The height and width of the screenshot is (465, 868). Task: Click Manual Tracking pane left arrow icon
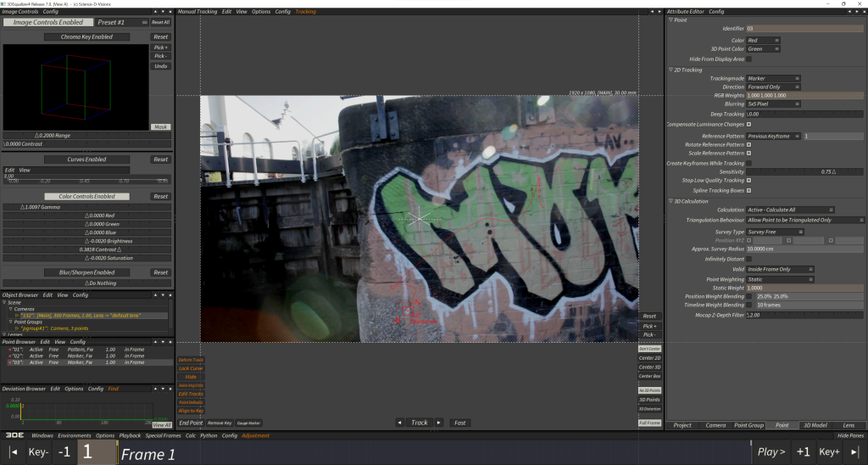652,11
